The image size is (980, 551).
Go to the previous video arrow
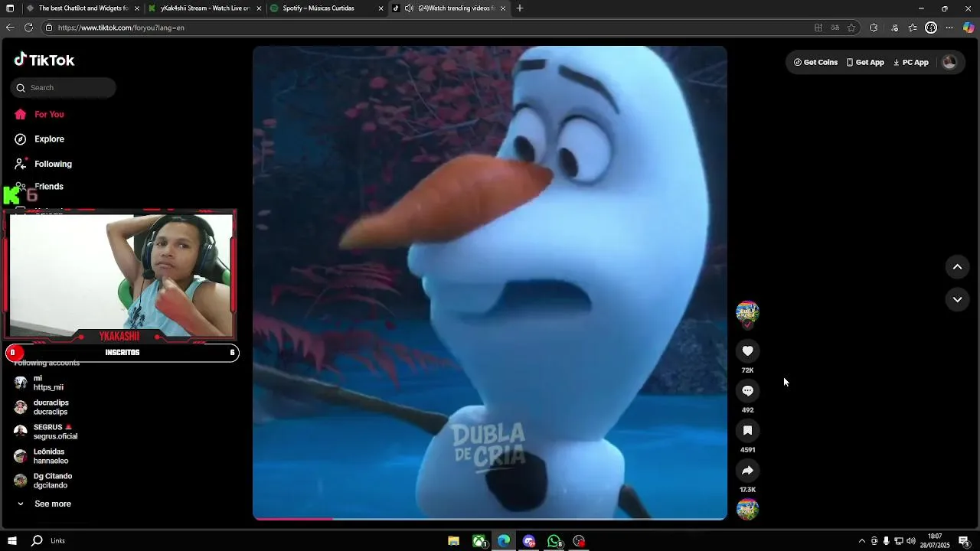[x=957, y=267]
